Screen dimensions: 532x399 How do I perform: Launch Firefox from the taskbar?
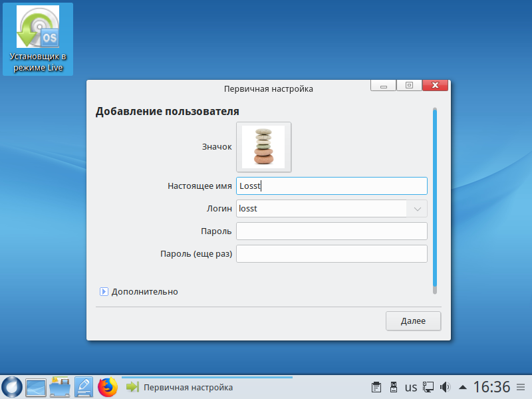point(107,386)
